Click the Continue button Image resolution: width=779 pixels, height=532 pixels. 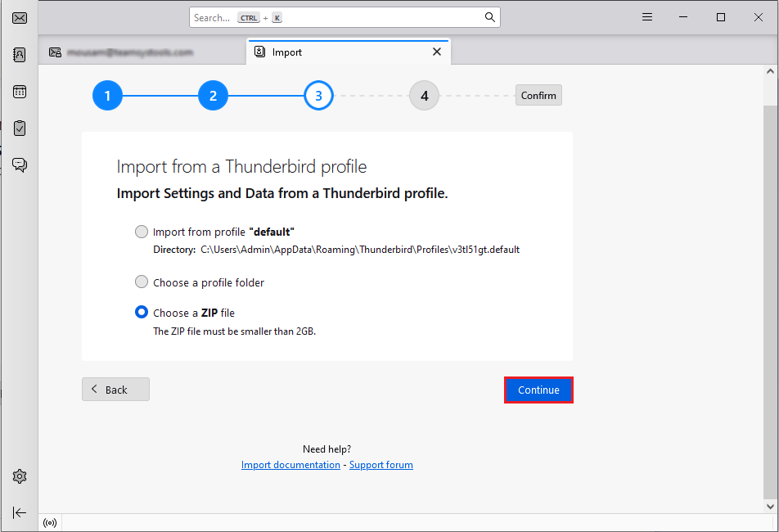[538, 390]
